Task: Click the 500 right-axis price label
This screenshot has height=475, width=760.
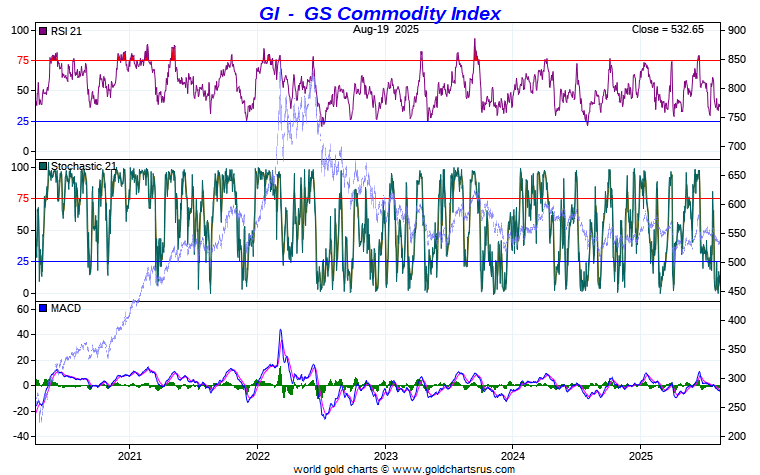Action: pos(736,262)
